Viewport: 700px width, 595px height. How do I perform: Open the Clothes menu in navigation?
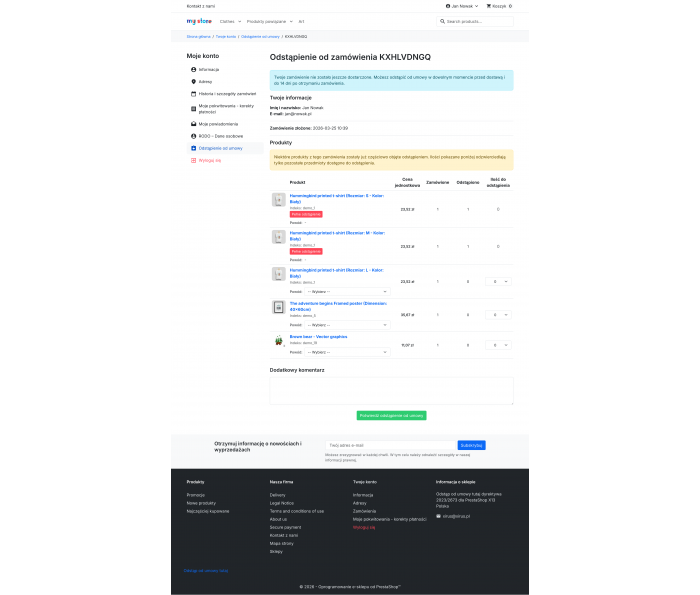pyautogui.click(x=229, y=20)
